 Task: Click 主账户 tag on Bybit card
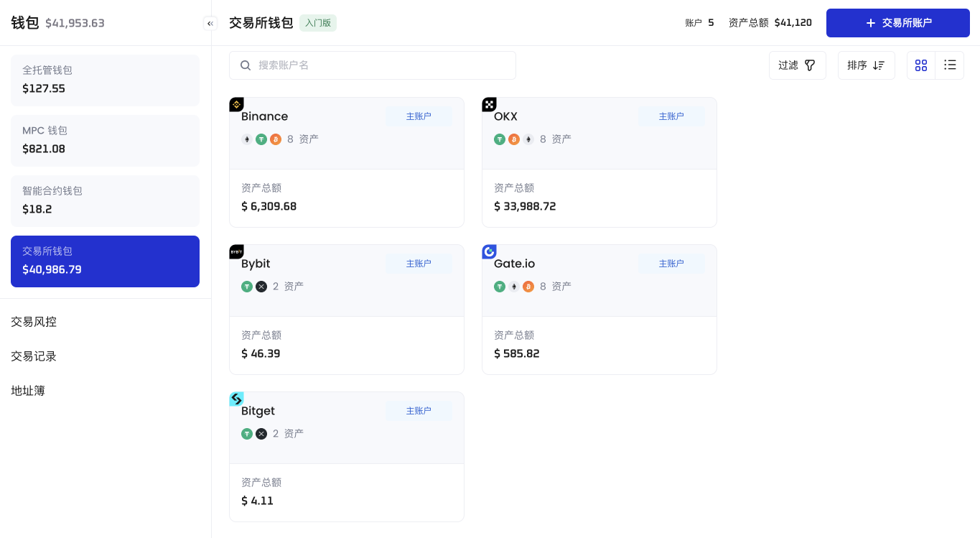[419, 264]
